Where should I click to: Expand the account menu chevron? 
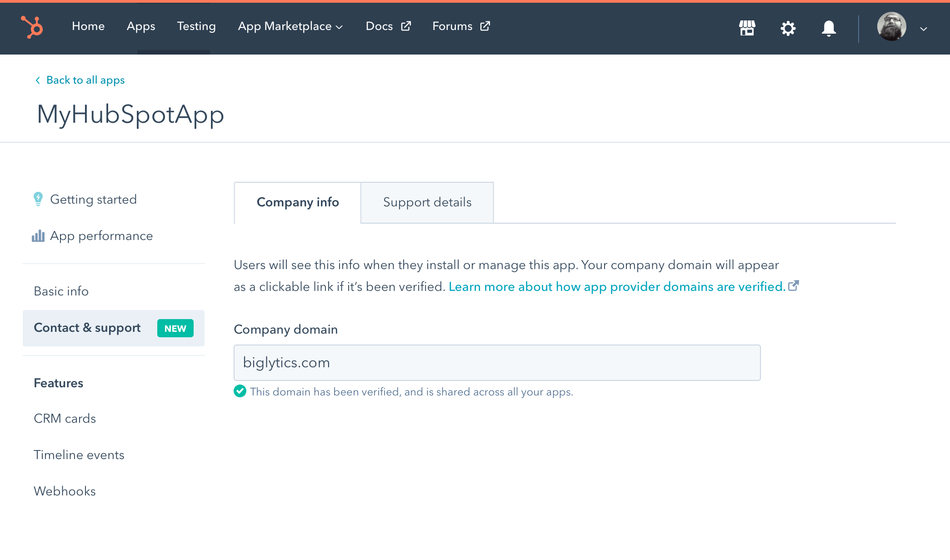pyautogui.click(x=923, y=29)
